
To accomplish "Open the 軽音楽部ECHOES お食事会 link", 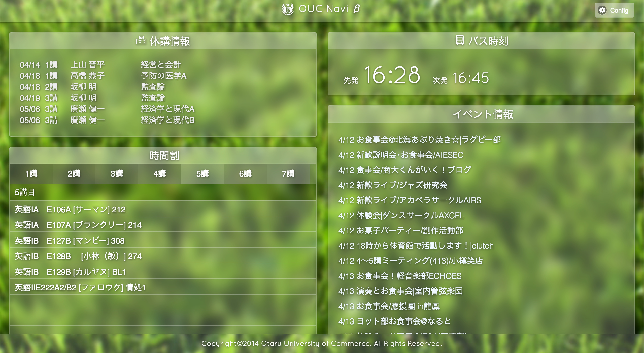I will coord(400,276).
